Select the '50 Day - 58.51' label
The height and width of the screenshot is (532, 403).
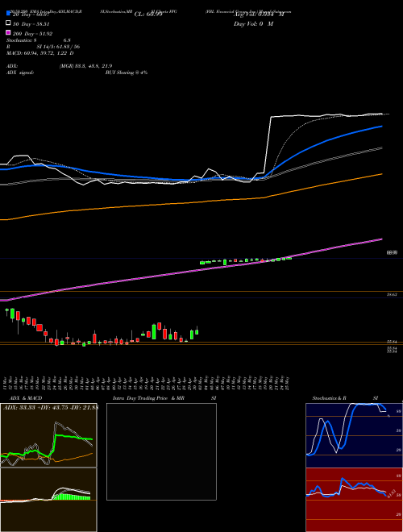click(31, 24)
